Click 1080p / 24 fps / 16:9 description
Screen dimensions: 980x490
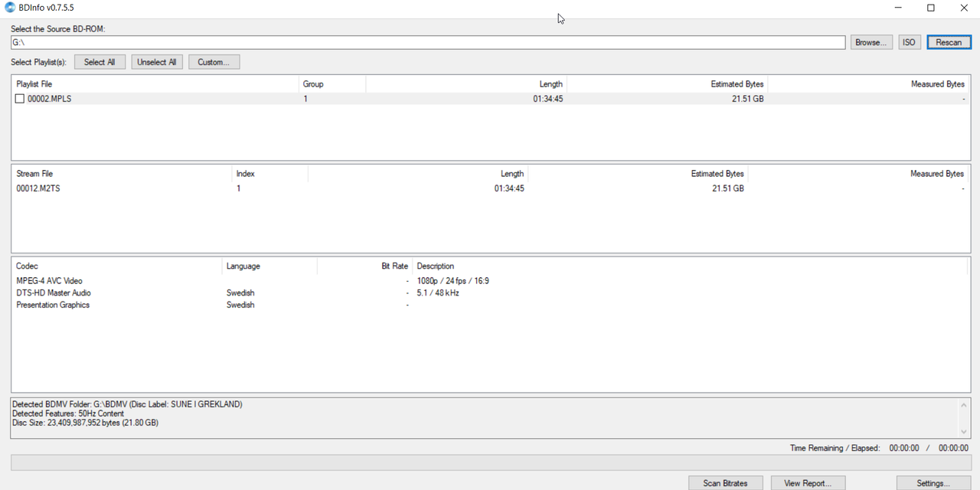[453, 281]
